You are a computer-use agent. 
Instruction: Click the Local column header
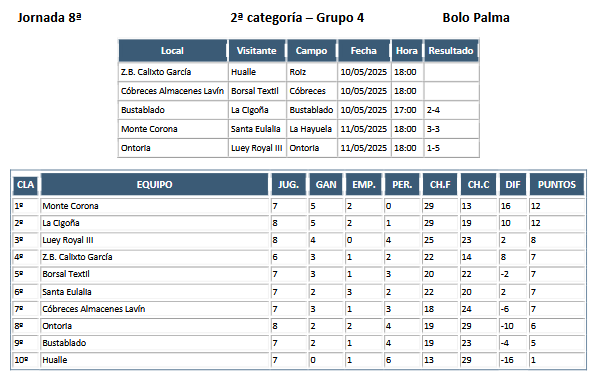pos(173,51)
